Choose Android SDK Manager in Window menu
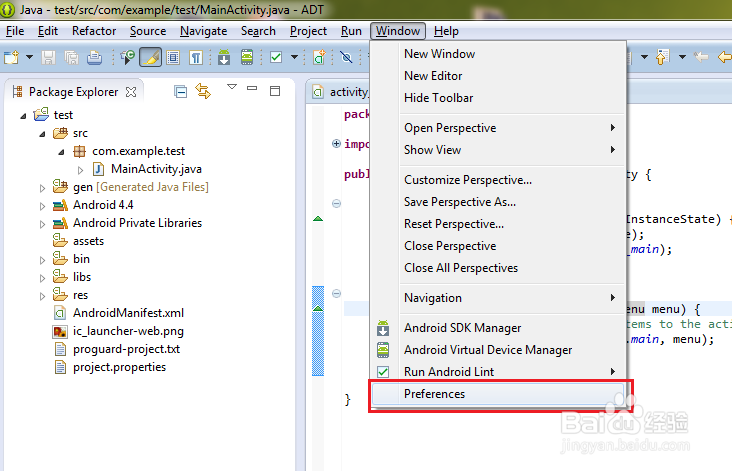 point(498,328)
